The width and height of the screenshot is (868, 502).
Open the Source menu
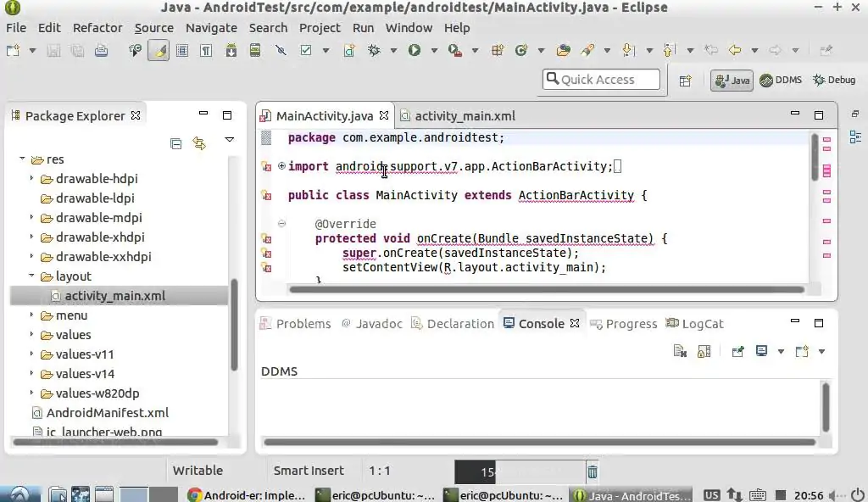coord(154,28)
